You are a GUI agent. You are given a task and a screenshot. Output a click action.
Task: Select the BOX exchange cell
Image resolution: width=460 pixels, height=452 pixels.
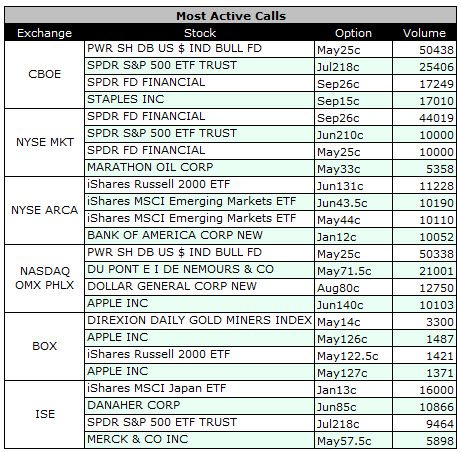pyautogui.click(x=44, y=346)
